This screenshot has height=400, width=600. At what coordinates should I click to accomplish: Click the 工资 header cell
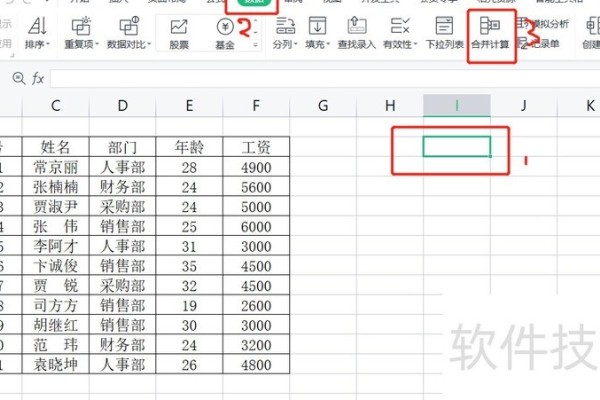point(256,147)
